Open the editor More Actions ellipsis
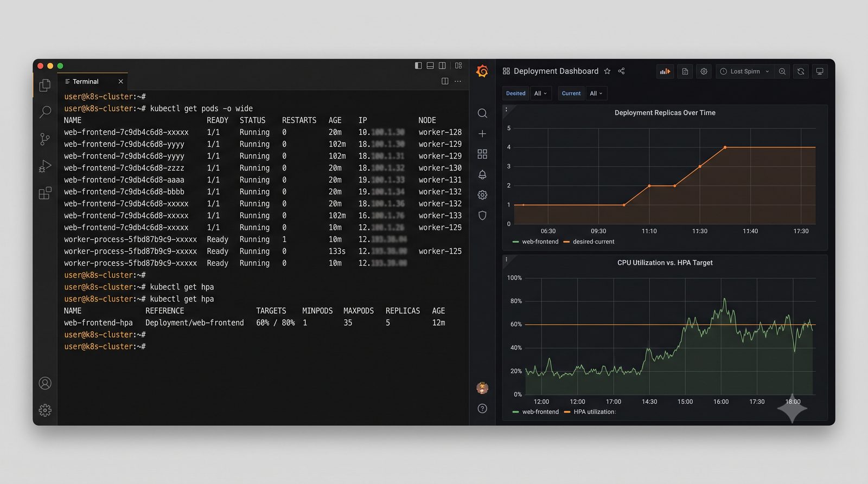Viewport: 868px width, 484px height. point(458,81)
